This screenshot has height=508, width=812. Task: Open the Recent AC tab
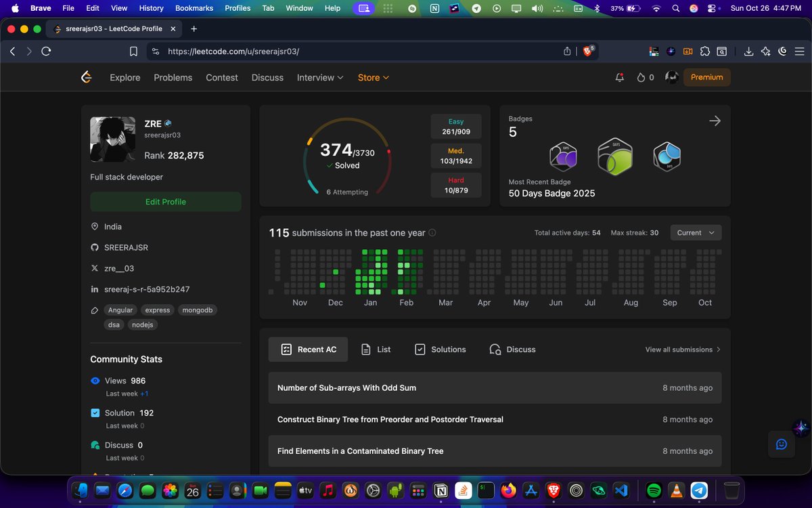308,350
